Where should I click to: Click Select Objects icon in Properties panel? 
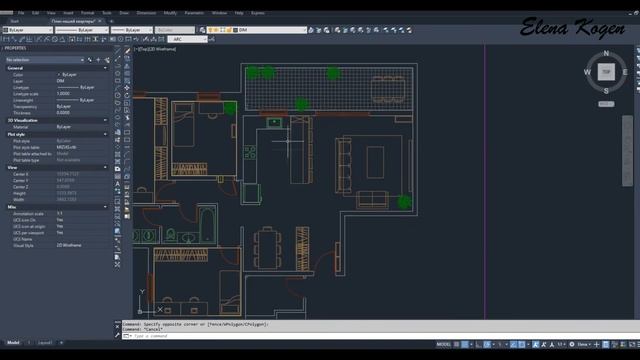(x=98, y=60)
